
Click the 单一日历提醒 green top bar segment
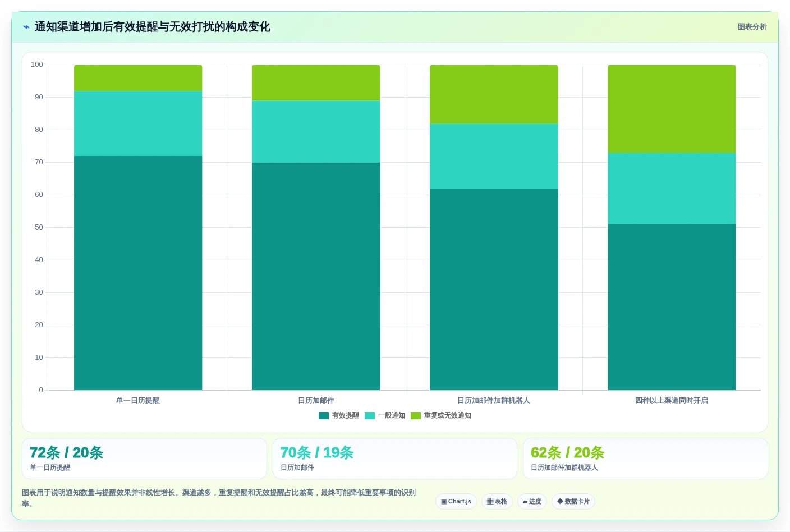pyautogui.click(x=138, y=78)
